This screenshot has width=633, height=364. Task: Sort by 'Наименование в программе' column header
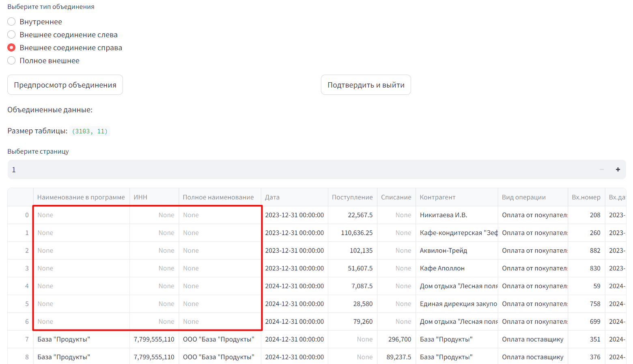81,197
